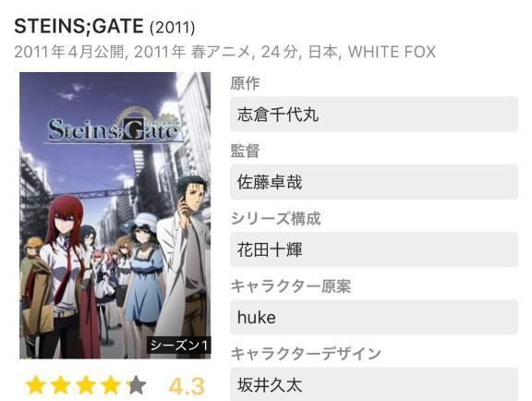Select character concept artist huke

[x=374, y=317]
